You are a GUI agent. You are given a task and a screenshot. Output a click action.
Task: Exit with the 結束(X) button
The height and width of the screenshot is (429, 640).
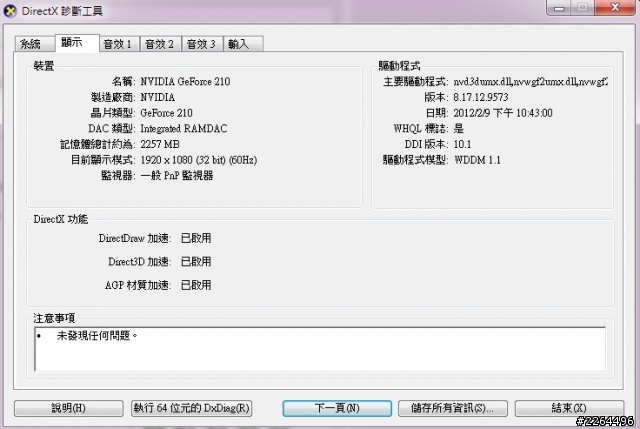(x=569, y=408)
